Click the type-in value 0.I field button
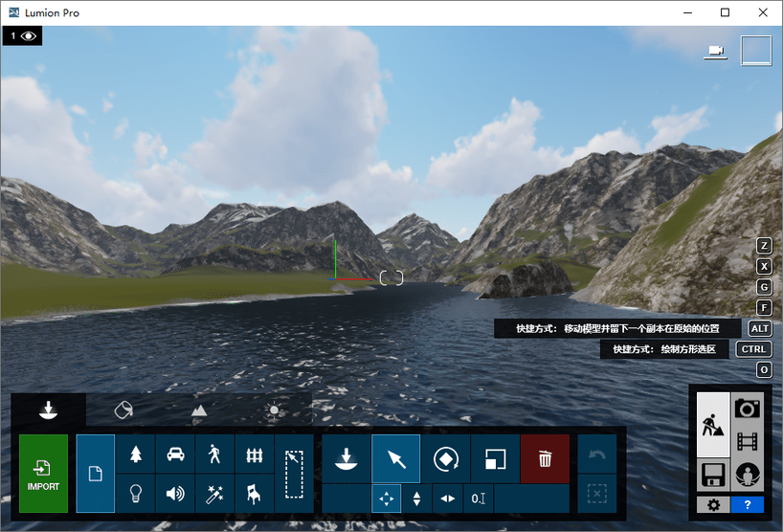 479,499
